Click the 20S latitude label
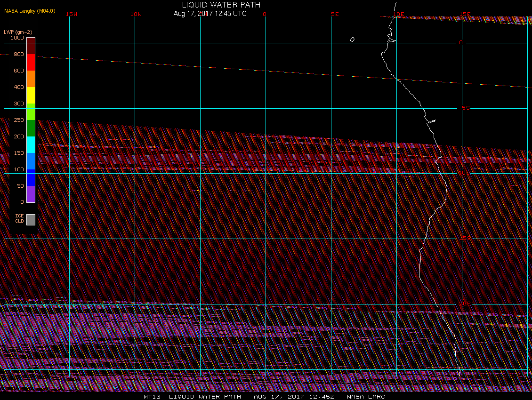 coord(465,304)
